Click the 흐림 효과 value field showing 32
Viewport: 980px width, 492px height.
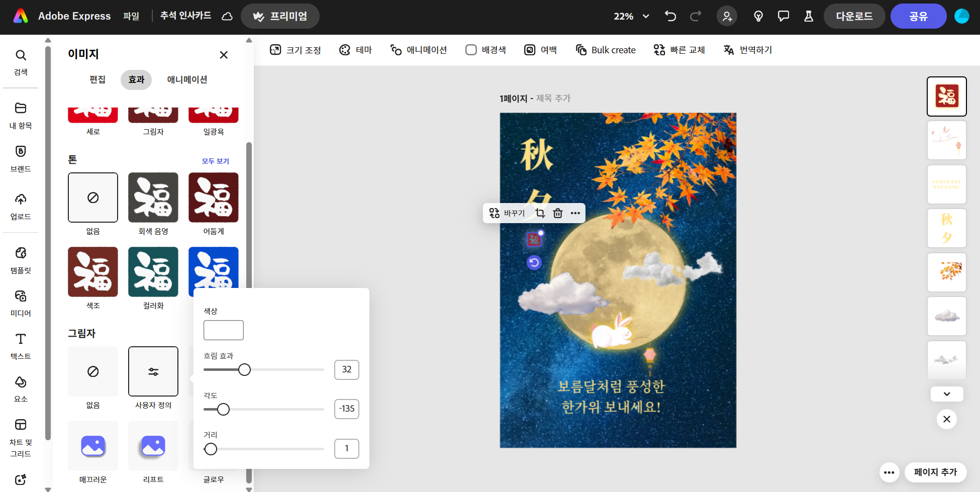coord(347,369)
